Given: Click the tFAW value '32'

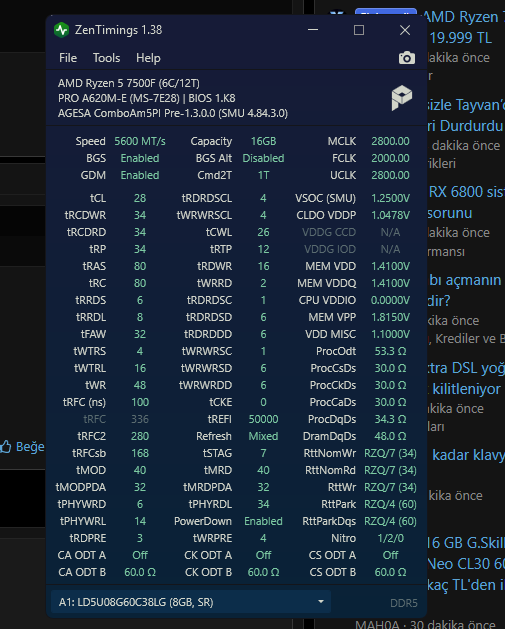Looking at the screenshot, I should tap(140, 334).
